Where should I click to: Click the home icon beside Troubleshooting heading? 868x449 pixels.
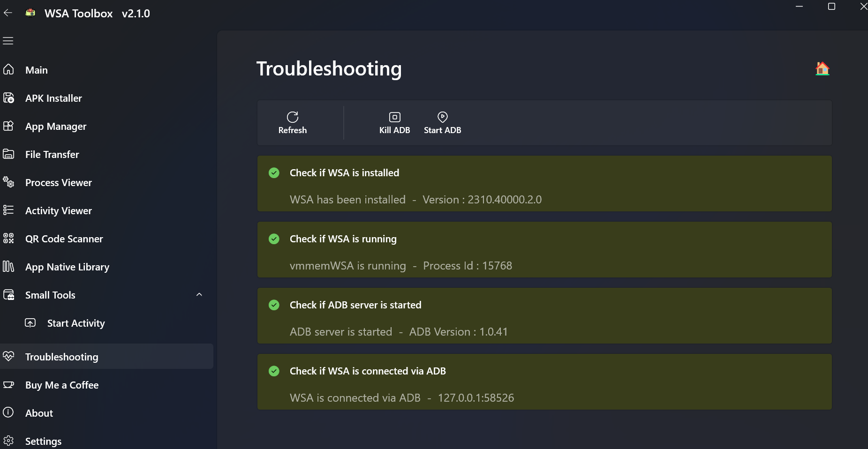pyautogui.click(x=822, y=68)
